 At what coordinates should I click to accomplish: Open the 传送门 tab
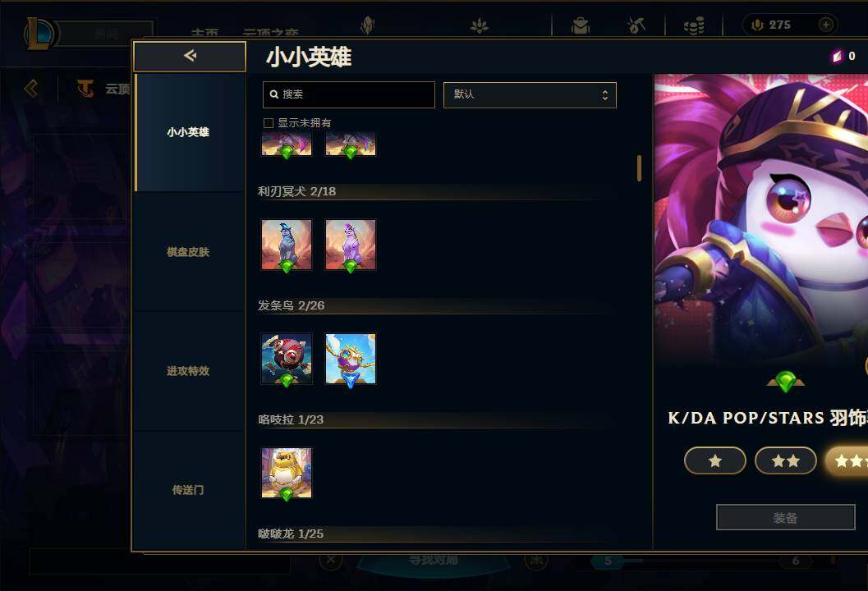coord(188,490)
